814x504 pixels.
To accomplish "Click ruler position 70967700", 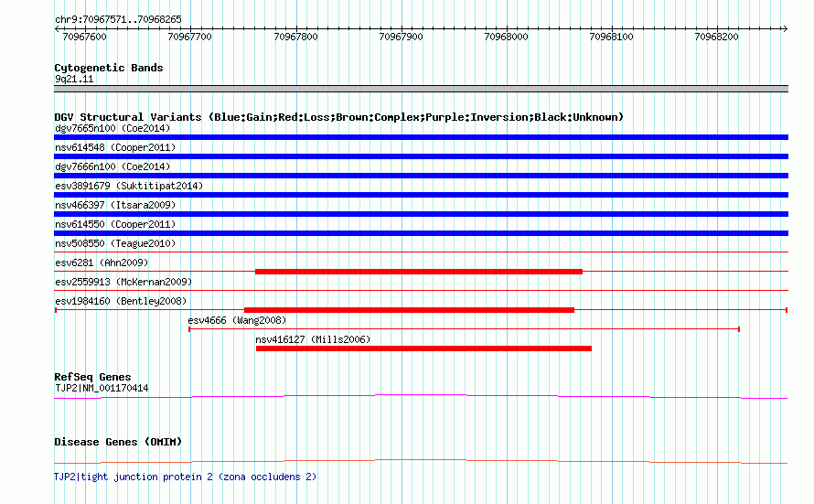I will coord(190,37).
